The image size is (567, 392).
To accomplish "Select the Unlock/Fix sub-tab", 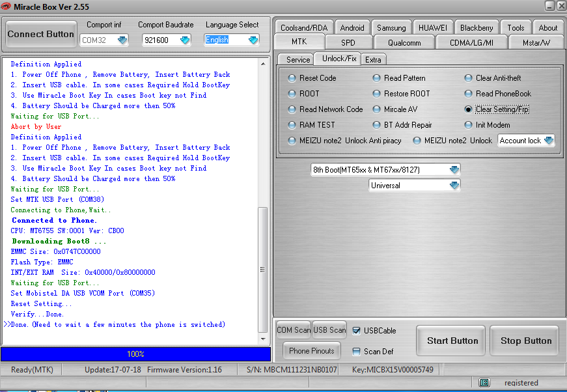I will (x=339, y=59).
